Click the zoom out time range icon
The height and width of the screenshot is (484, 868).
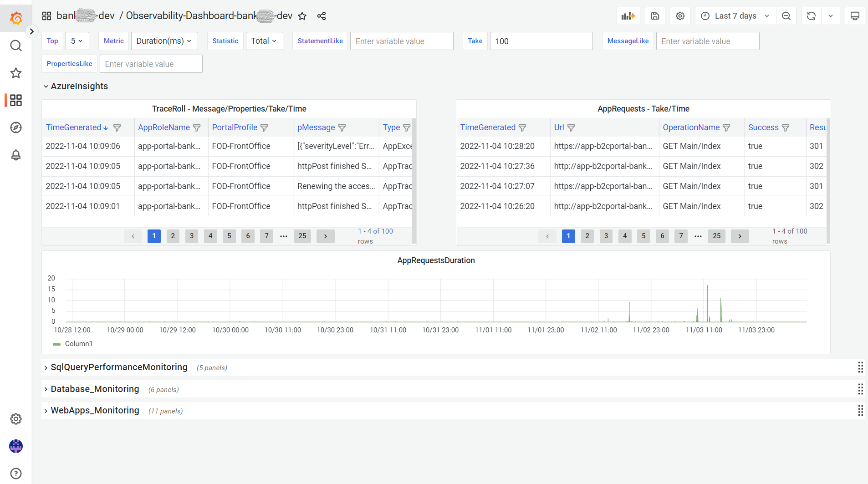click(786, 16)
